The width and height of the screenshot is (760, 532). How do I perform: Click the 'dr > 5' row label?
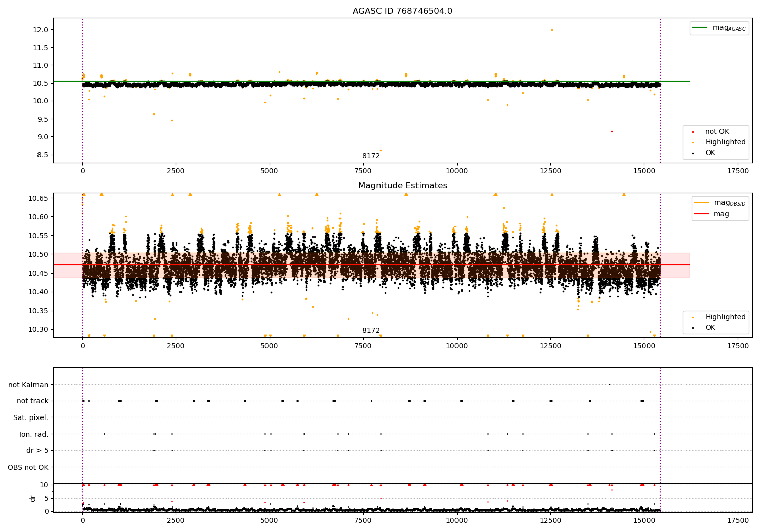37,450
